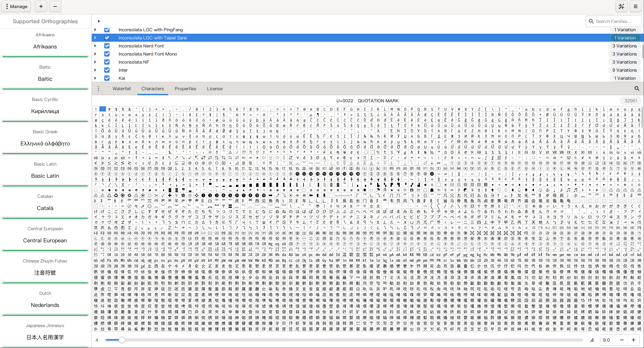
Task: Click 1 Variation badge for Kai
Action: tap(625, 78)
